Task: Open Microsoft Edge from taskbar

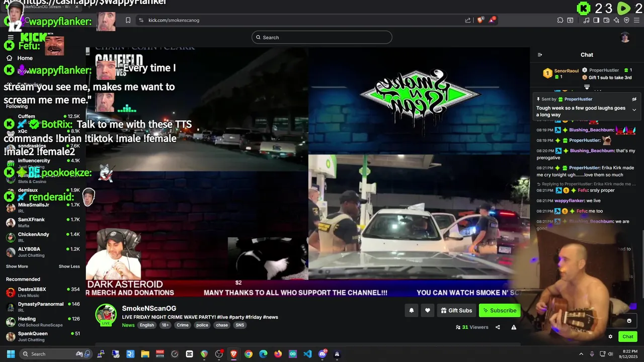Action: tap(263, 354)
